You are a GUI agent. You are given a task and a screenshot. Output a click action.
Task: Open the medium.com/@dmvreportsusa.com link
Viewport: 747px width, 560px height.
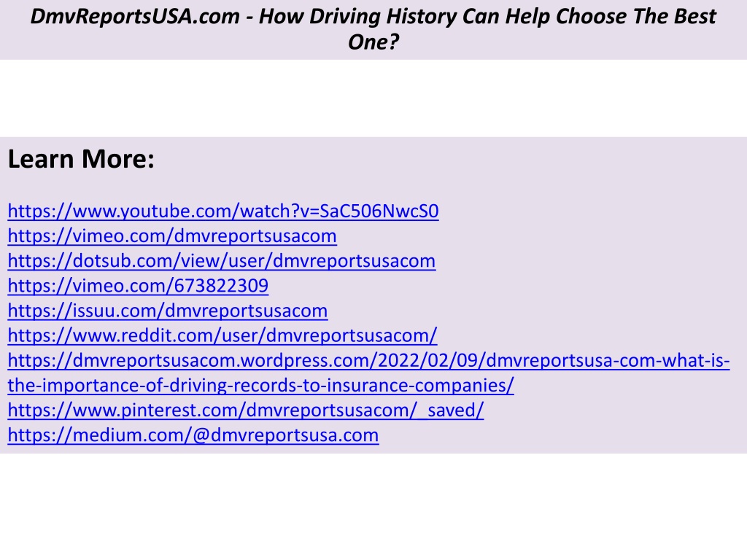(x=193, y=435)
